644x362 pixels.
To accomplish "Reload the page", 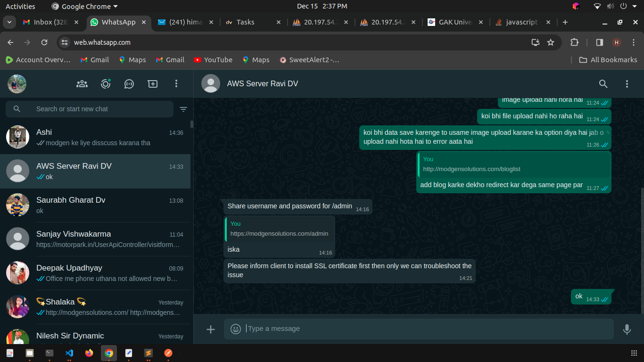I will (44, 42).
